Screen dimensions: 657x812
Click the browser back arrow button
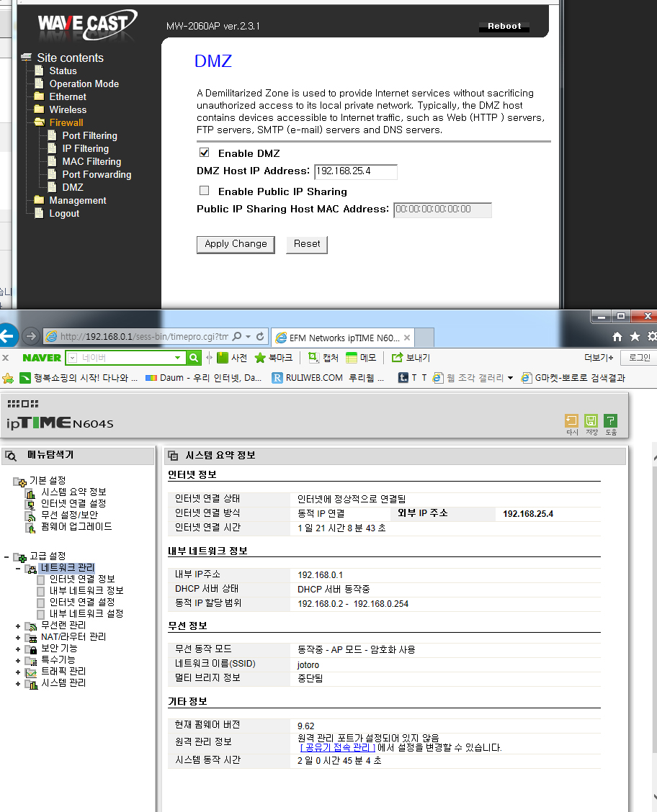coord(9,337)
